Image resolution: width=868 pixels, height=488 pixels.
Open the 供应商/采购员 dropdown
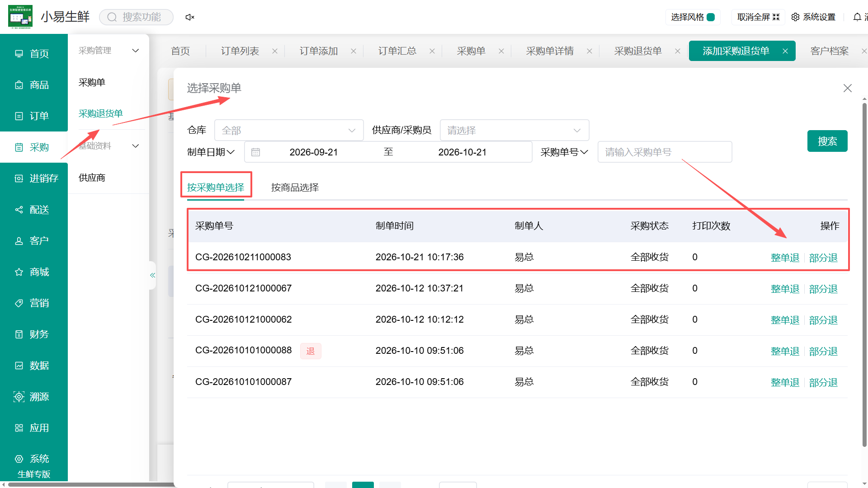[x=514, y=130]
